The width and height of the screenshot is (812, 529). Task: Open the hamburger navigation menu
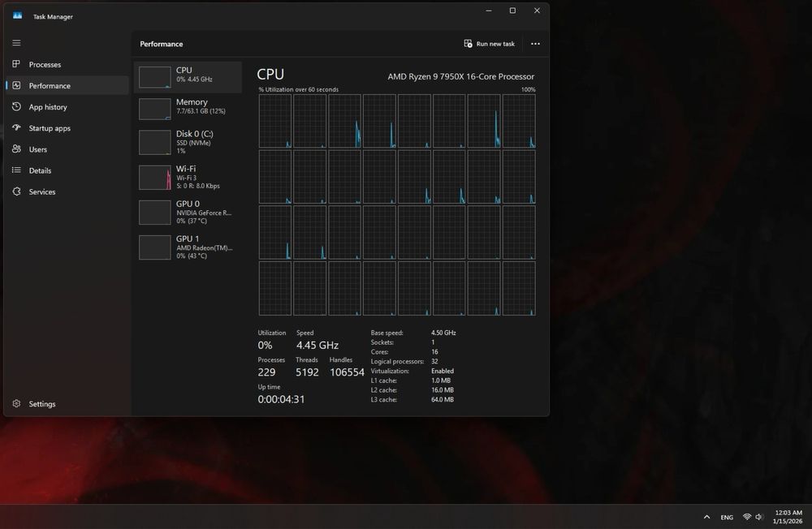pos(16,43)
